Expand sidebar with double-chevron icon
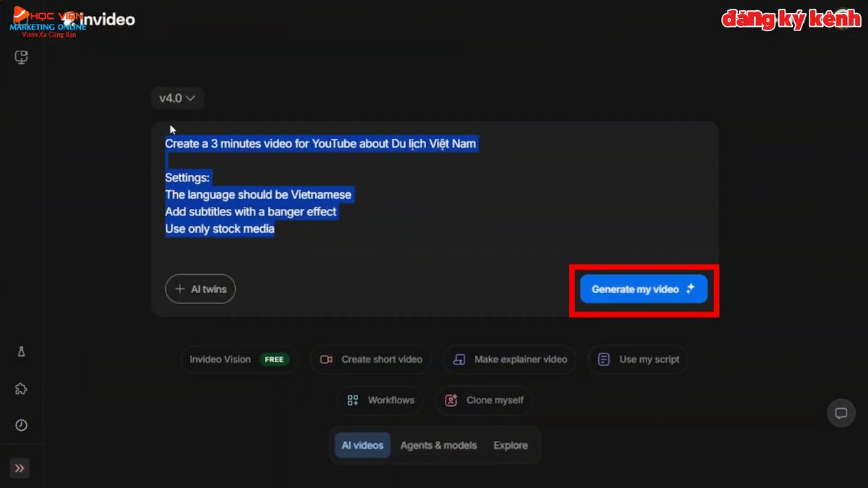 [20, 468]
